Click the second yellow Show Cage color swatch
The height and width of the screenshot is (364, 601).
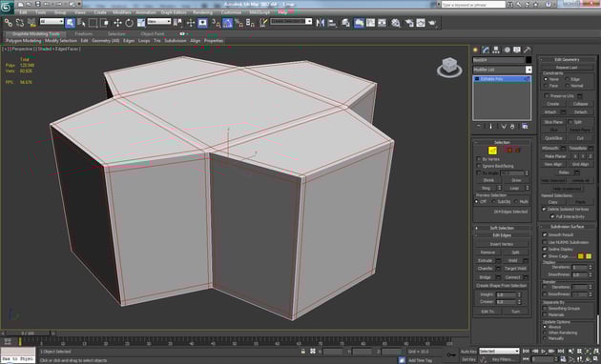tap(589, 256)
